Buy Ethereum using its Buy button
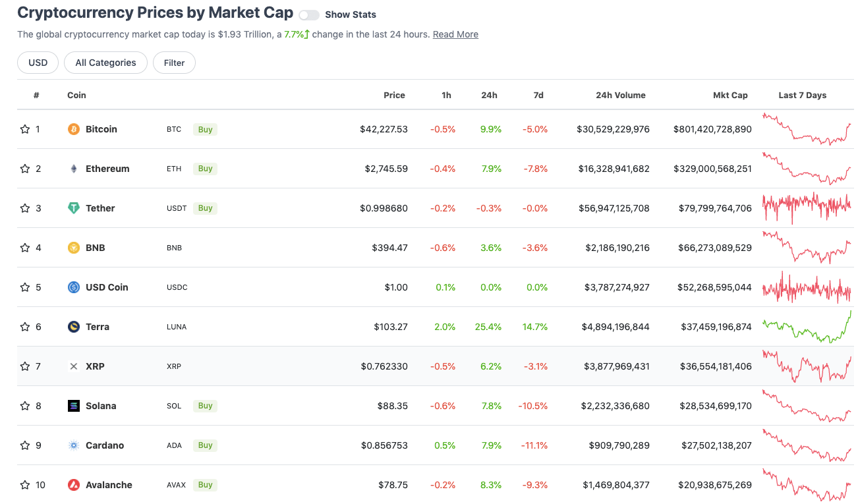858x504 pixels. [206, 169]
